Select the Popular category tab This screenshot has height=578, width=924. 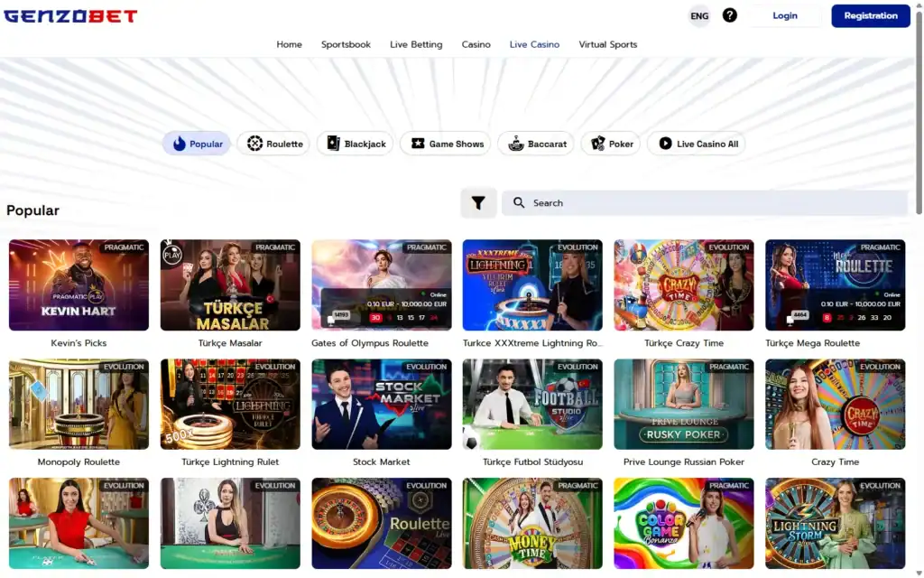tap(197, 144)
